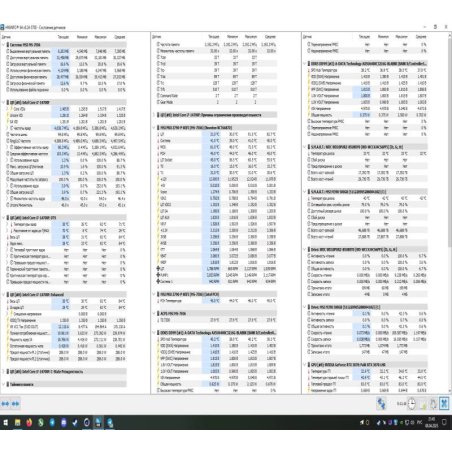Open File Explorer from the taskbar
The image size is (452, 452).
(17, 422)
